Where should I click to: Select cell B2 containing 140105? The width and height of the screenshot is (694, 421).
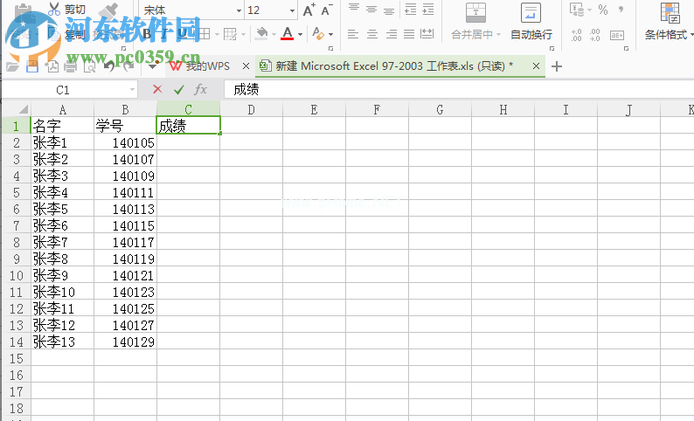tap(125, 143)
